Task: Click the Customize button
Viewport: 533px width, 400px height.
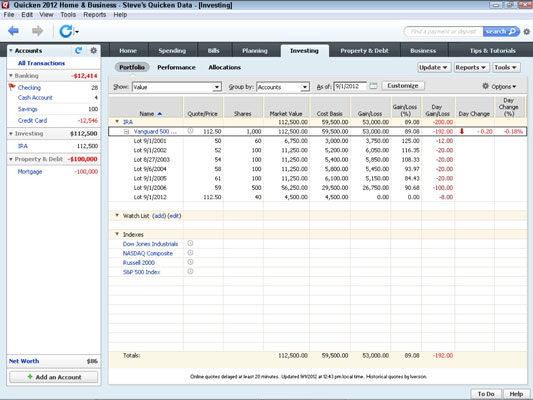Action: click(x=403, y=86)
